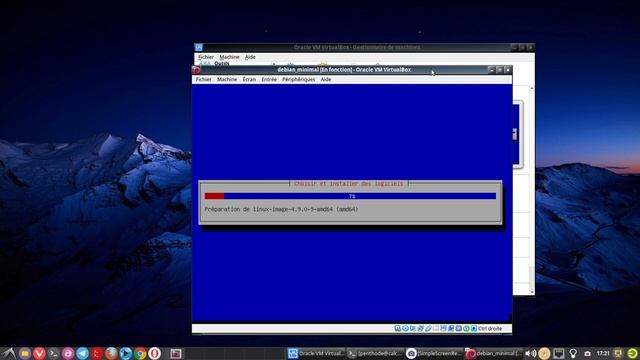
Task: Open Aide menu in debian_minimal VM window
Action: click(326, 80)
